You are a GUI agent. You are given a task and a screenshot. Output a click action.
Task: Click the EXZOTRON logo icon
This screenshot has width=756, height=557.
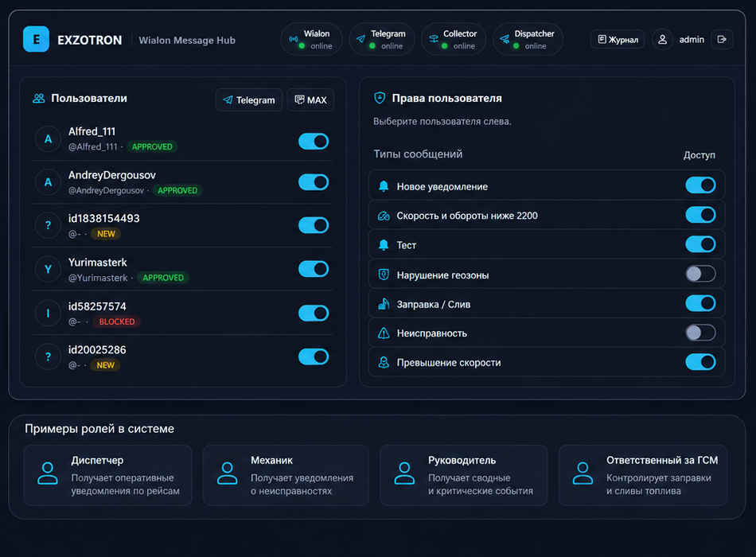pos(36,39)
